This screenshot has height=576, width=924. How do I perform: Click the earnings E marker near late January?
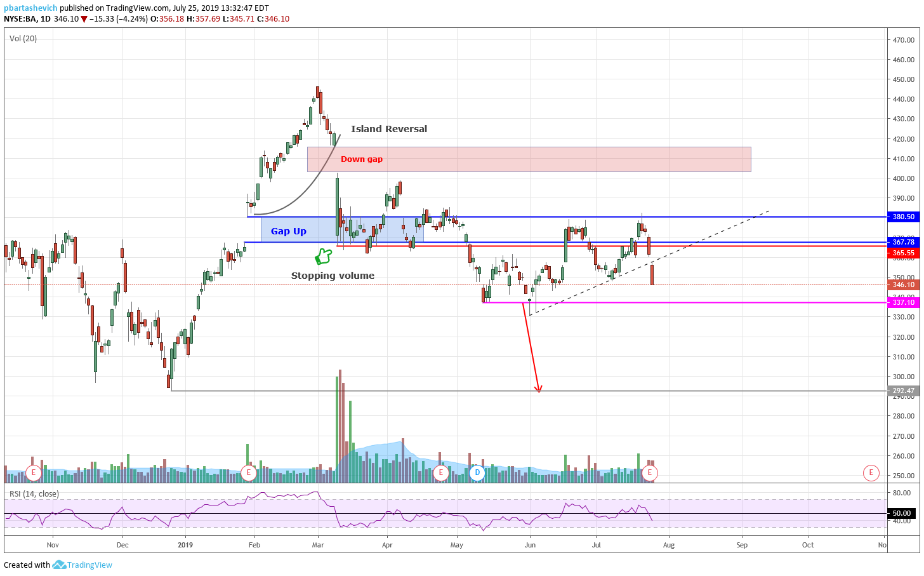tap(249, 472)
